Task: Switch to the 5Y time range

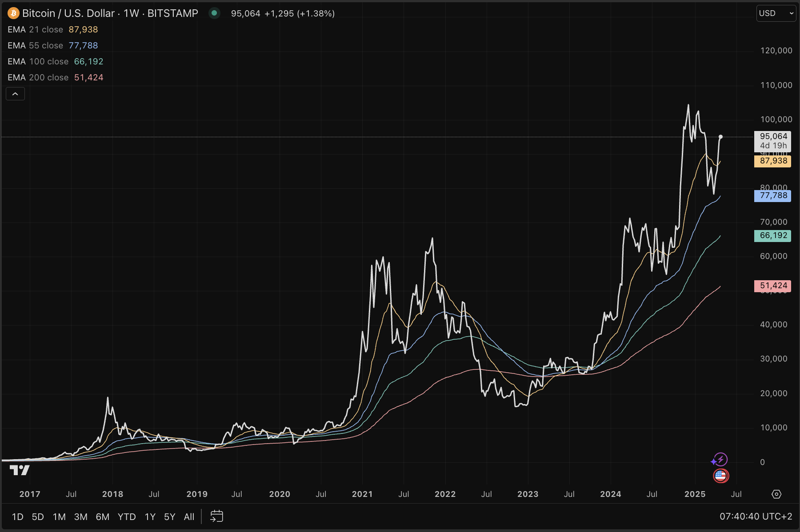Action: point(169,516)
